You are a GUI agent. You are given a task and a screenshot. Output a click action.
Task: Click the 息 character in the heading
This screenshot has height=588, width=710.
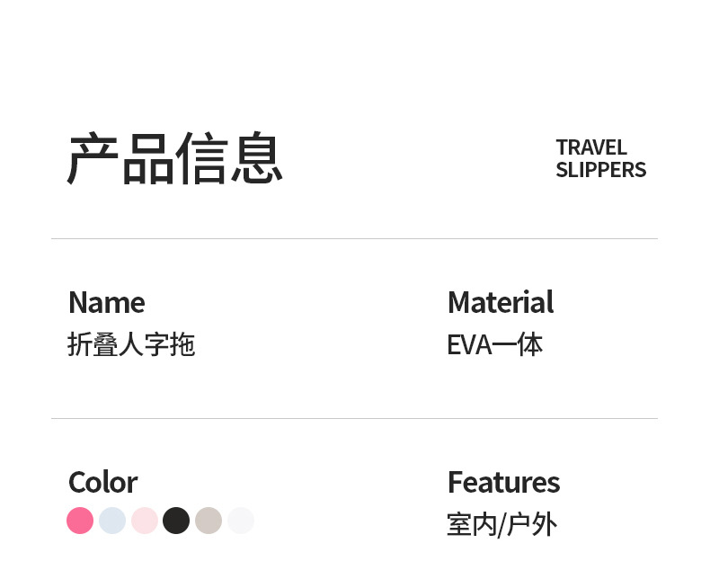coord(257,159)
